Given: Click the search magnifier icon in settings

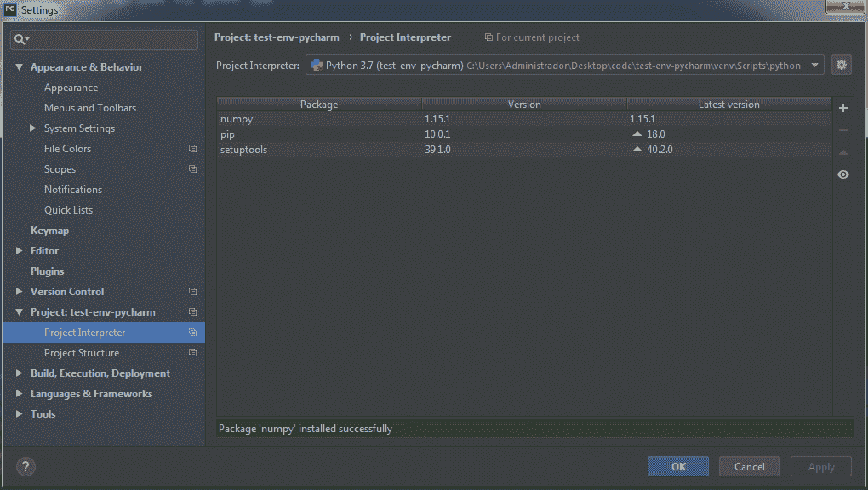Looking at the screenshot, I should tap(20, 40).
